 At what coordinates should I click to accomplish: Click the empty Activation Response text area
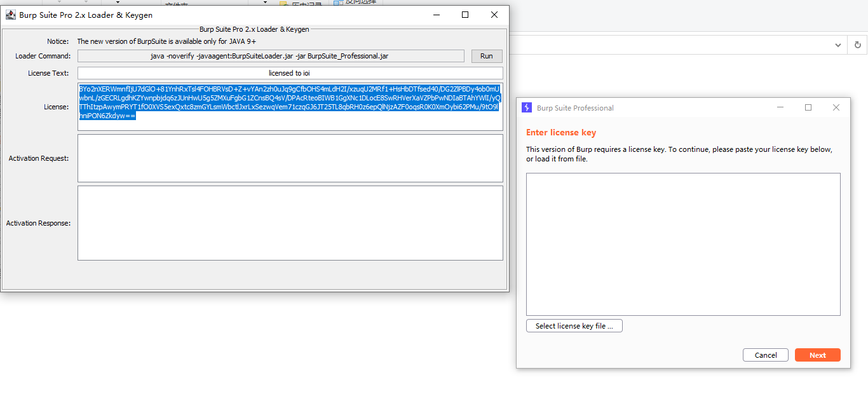290,223
